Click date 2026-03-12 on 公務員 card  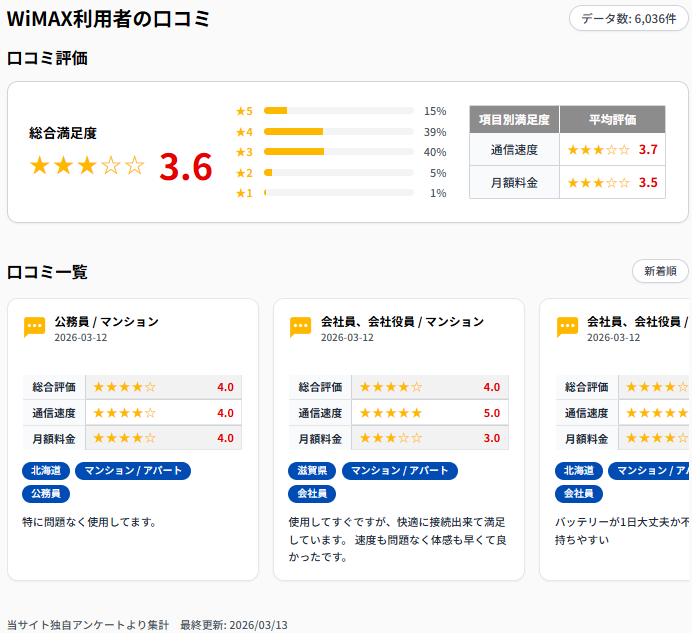tap(81, 338)
